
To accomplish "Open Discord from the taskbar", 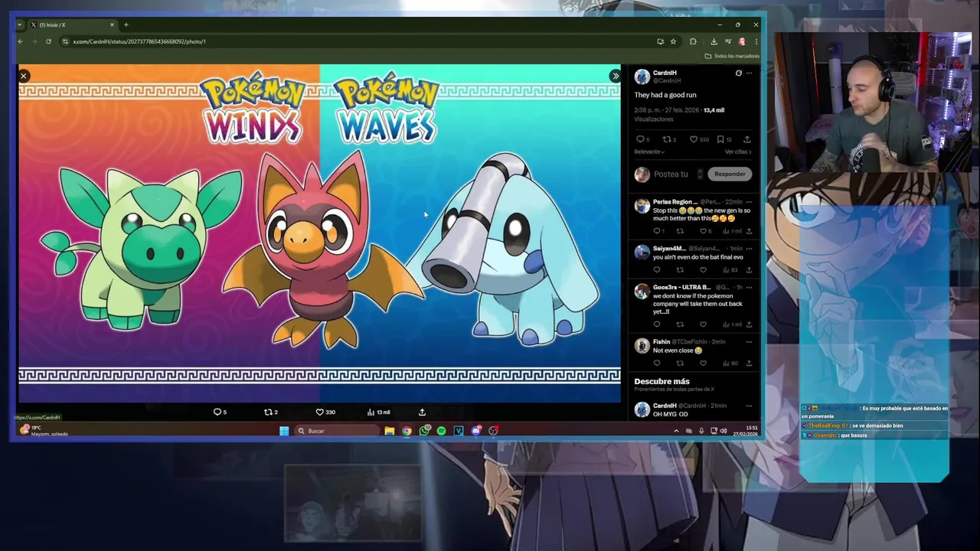I will tap(475, 431).
